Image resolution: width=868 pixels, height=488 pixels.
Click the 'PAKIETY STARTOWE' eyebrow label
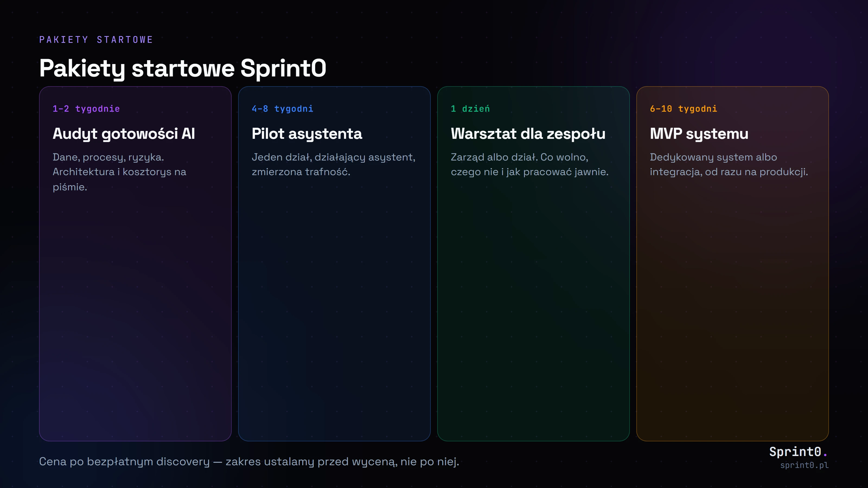96,40
